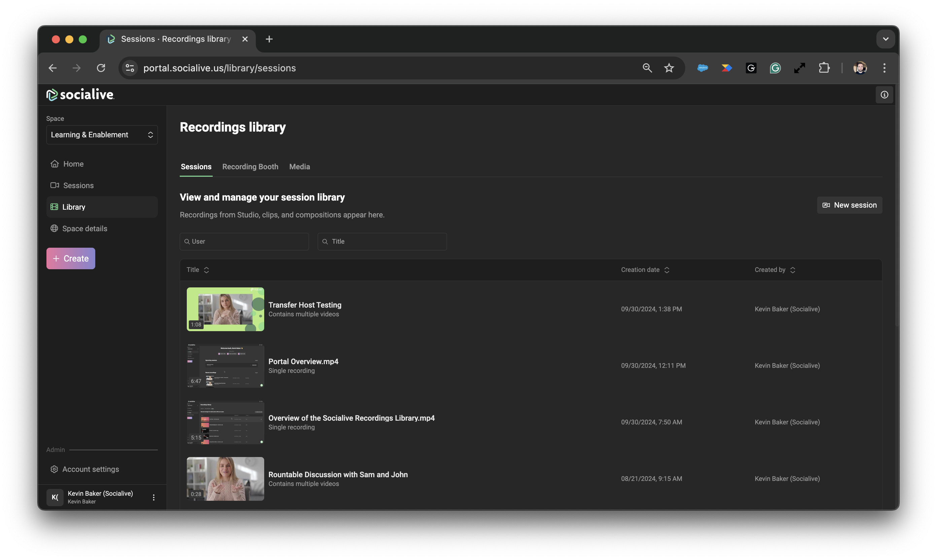Switch to the Recording Booth tab
Screen dimensions: 937x560
click(250, 167)
